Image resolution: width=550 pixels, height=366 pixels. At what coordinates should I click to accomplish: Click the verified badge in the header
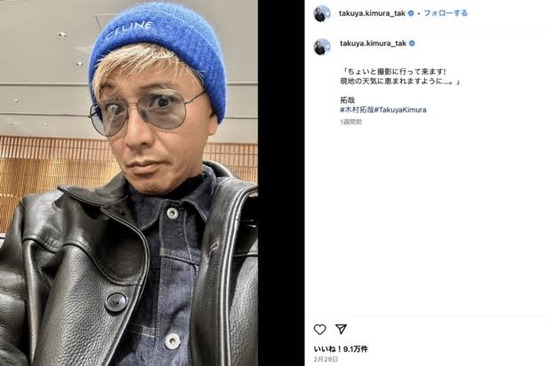[411, 13]
